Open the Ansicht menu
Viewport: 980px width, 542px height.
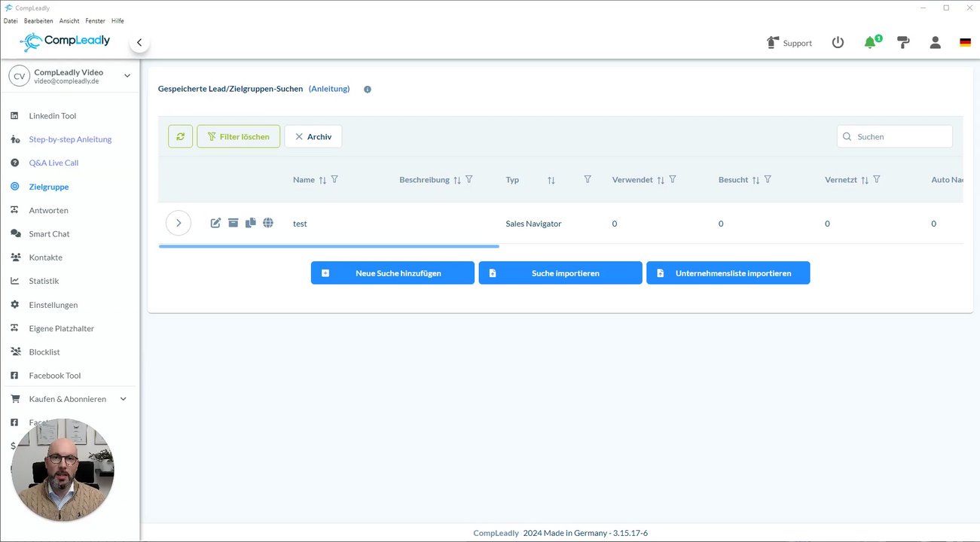click(69, 21)
